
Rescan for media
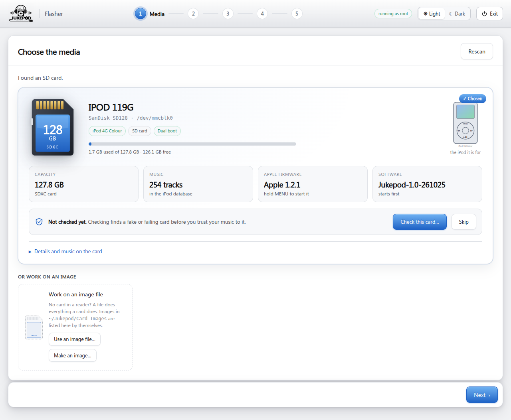tap(477, 51)
